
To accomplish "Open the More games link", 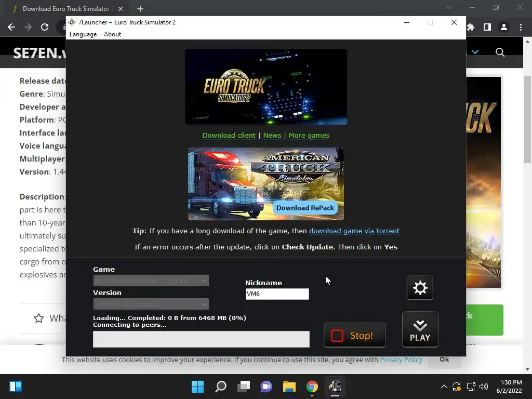I will click(309, 136).
